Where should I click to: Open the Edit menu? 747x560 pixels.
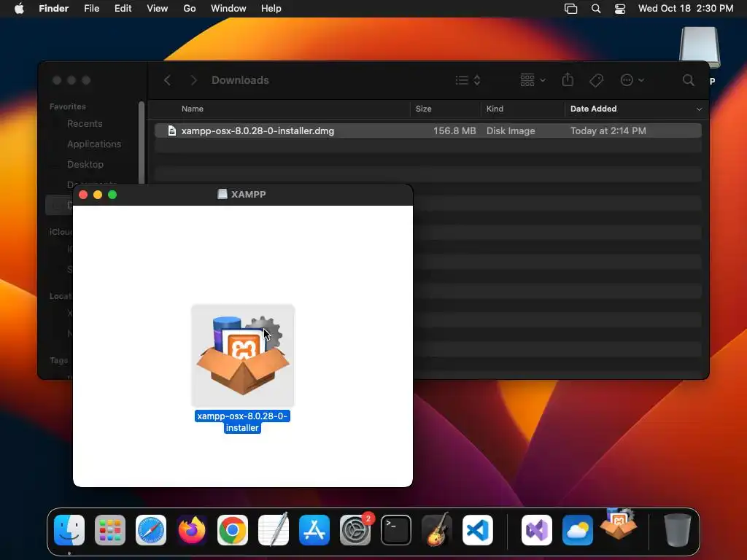point(123,9)
